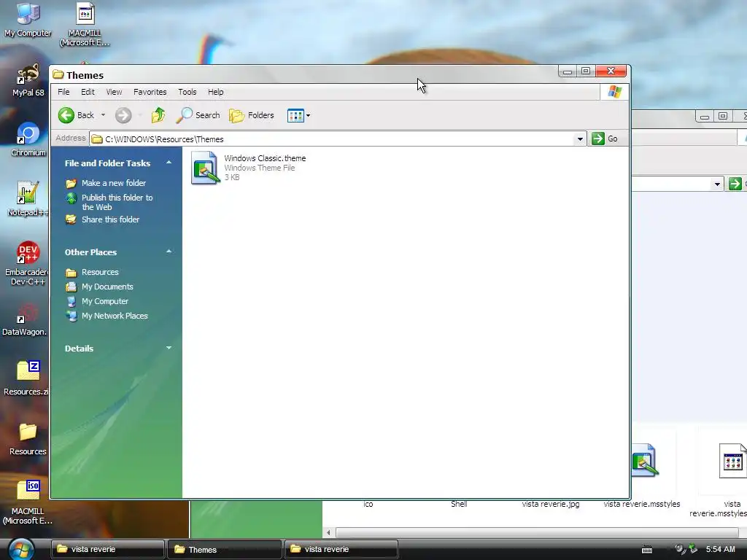Screen dimensions: 747x560
Task: Open the File menu
Action: click(63, 92)
